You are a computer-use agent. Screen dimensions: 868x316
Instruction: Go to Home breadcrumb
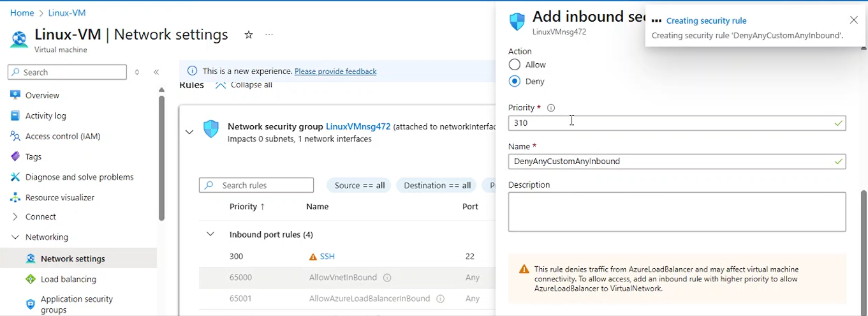point(22,13)
